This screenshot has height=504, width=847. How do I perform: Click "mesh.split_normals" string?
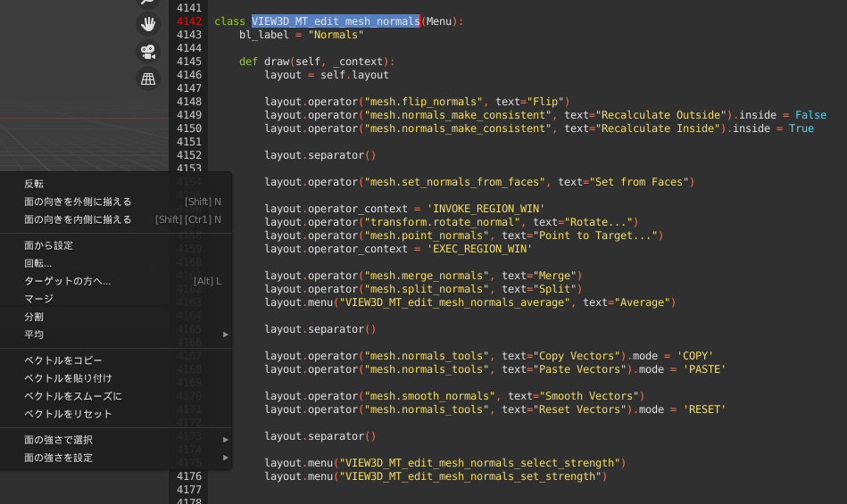[427, 289]
